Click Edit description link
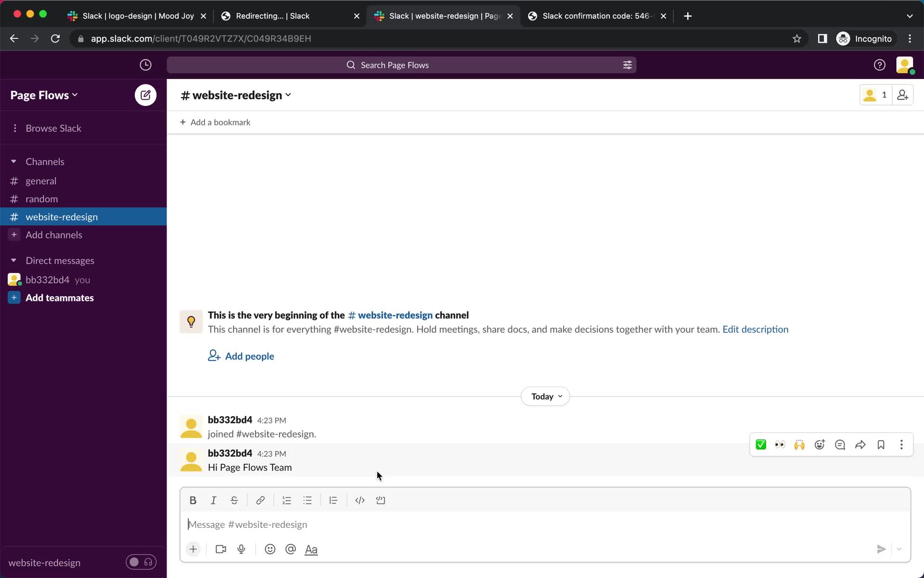This screenshot has width=924, height=578. pos(756,329)
